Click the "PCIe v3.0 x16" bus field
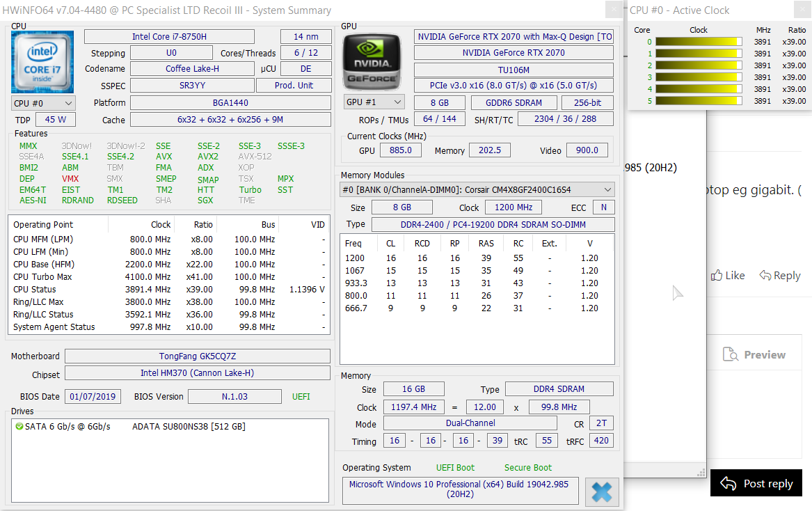 click(514, 86)
